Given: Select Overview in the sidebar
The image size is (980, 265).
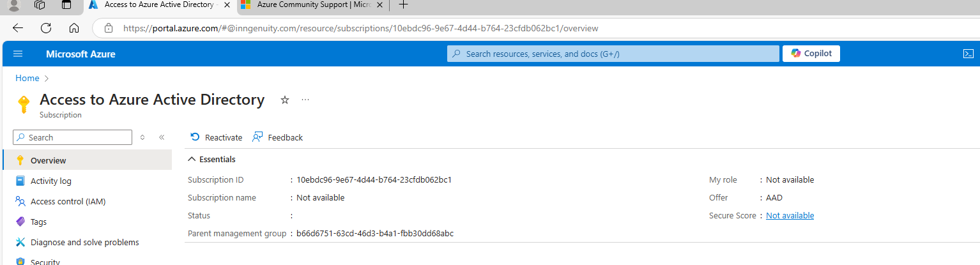Looking at the screenshot, I should pos(88,160).
